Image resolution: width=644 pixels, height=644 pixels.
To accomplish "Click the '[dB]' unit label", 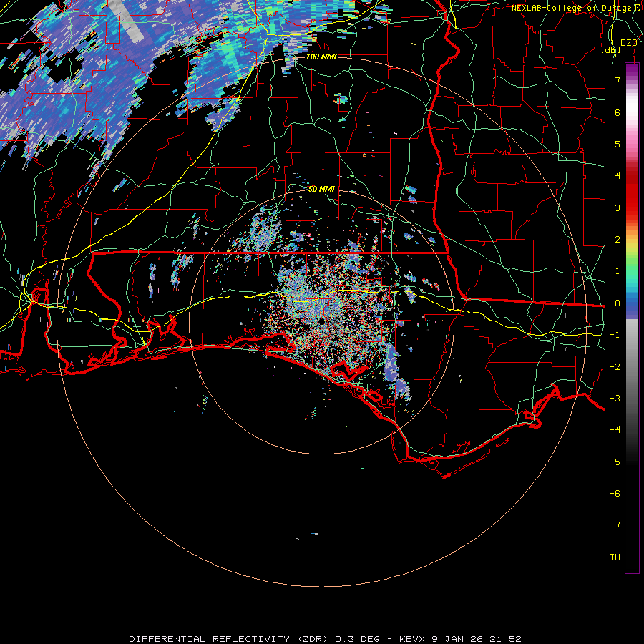I will (x=611, y=50).
